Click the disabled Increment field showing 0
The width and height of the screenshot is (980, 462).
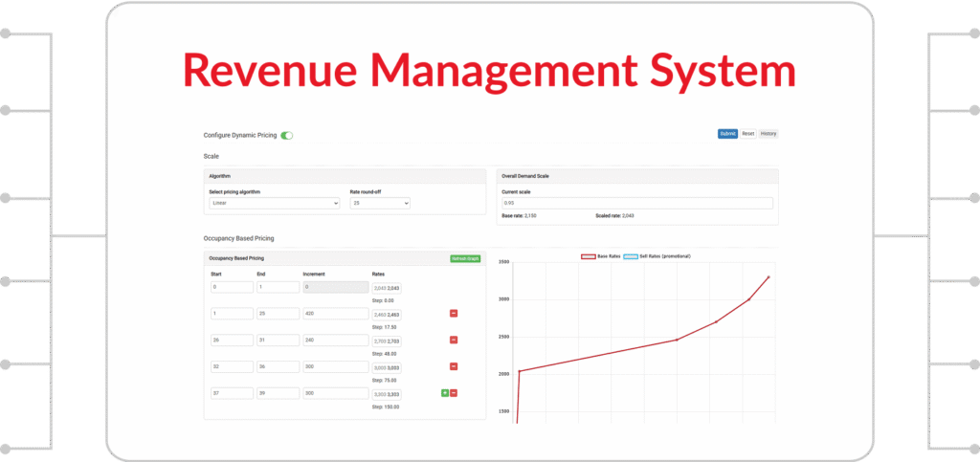[x=336, y=287]
